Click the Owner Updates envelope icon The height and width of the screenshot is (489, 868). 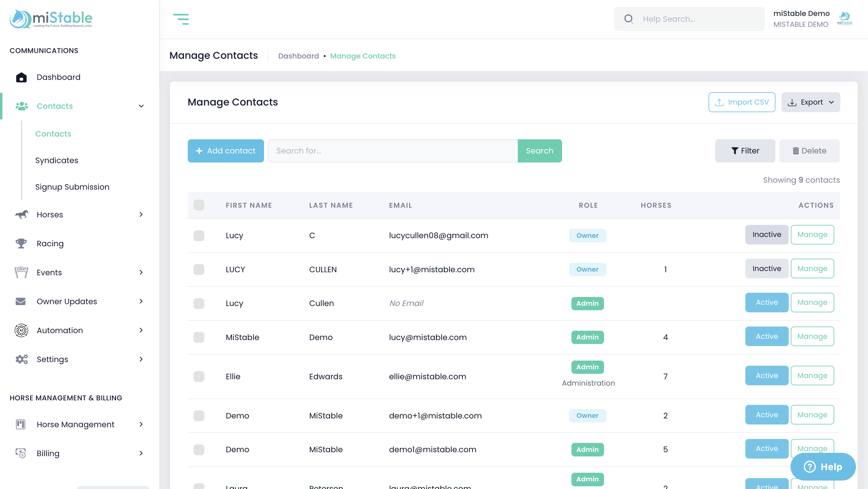[x=20, y=301]
